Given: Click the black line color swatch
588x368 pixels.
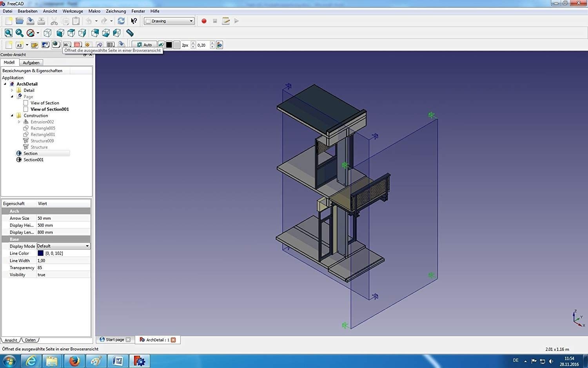Looking at the screenshot, I should pos(169,45).
